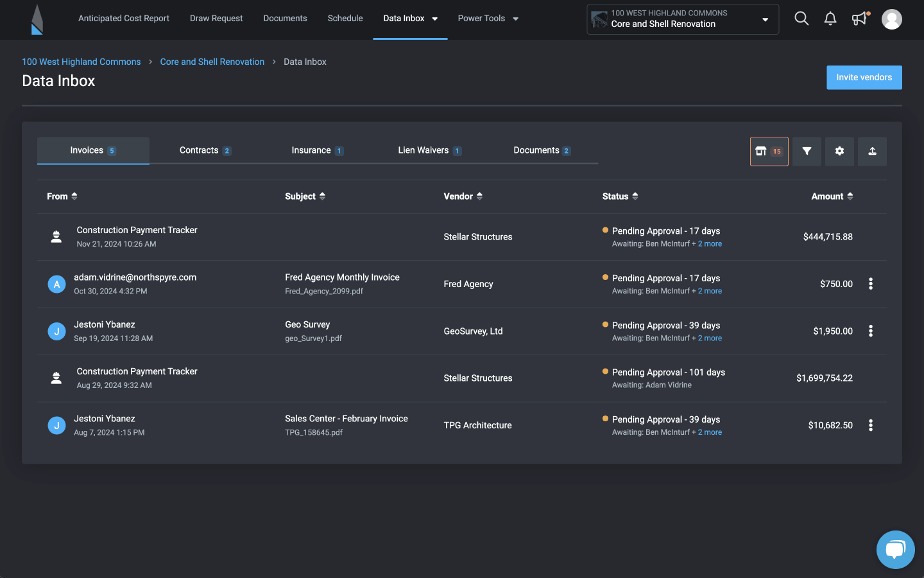924x578 pixels.
Task: Click the Northspyre logo icon
Action: [37, 19]
